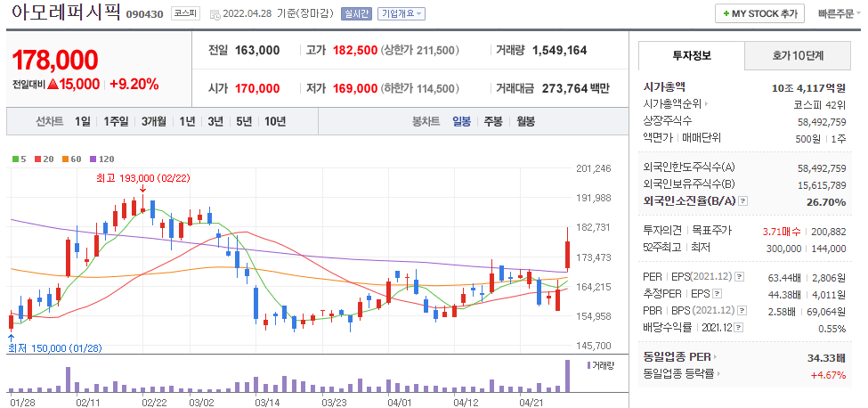Viewport: 868px width, 408px height.
Task: Click the 동일업종 등락률 value +4.67%
Action: tap(829, 375)
